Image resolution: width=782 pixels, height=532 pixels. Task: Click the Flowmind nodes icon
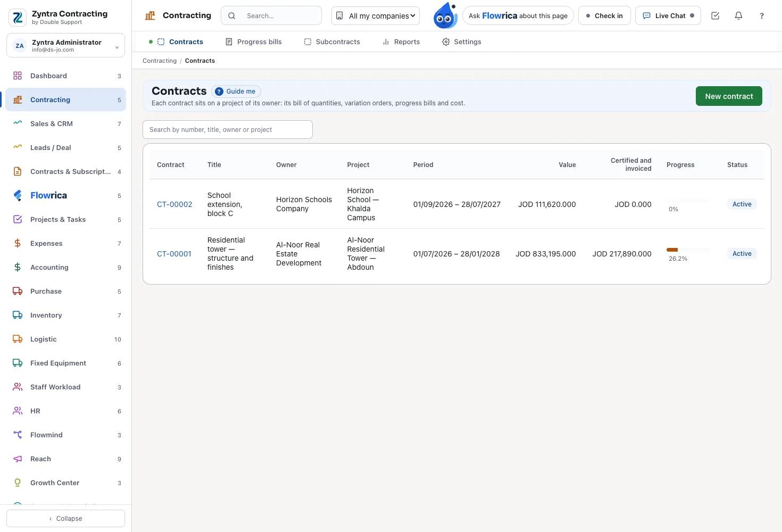[x=18, y=435]
